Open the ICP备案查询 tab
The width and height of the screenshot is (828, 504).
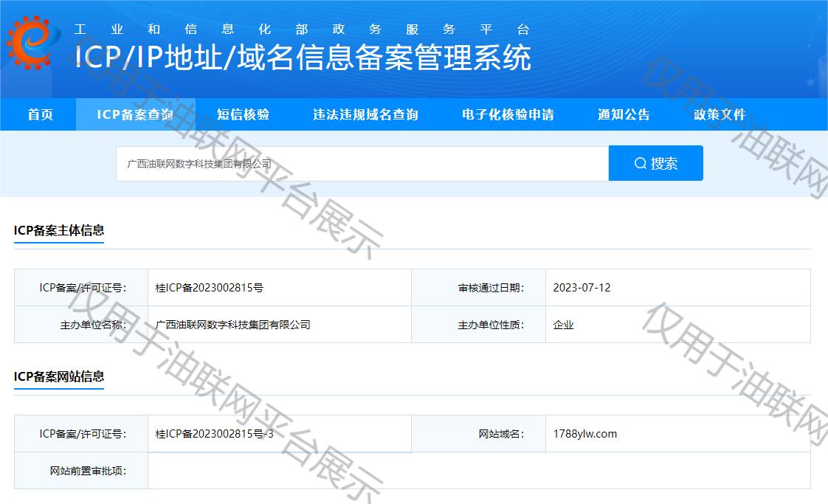pyautogui.click(x=135, y=114)
